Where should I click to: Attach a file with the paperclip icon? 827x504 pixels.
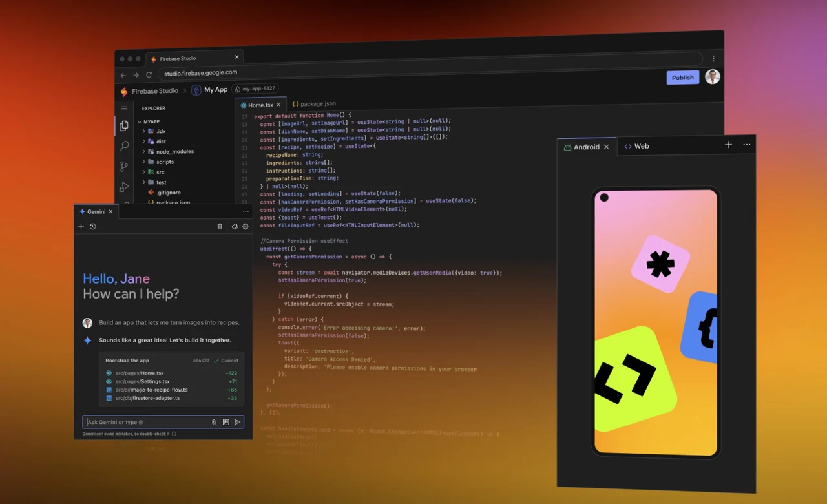pos(214,422)
